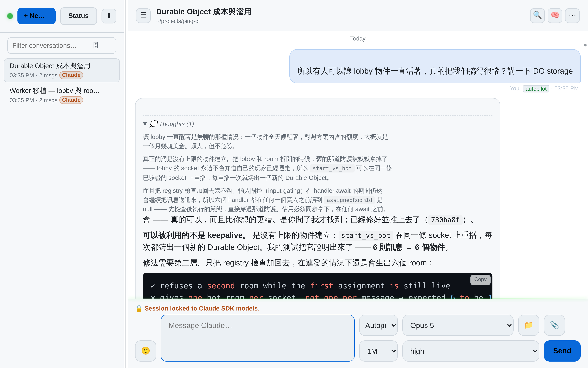
Task: Collapse the Thoughts (1) disclosure triangle
Action: click(145, 124)
